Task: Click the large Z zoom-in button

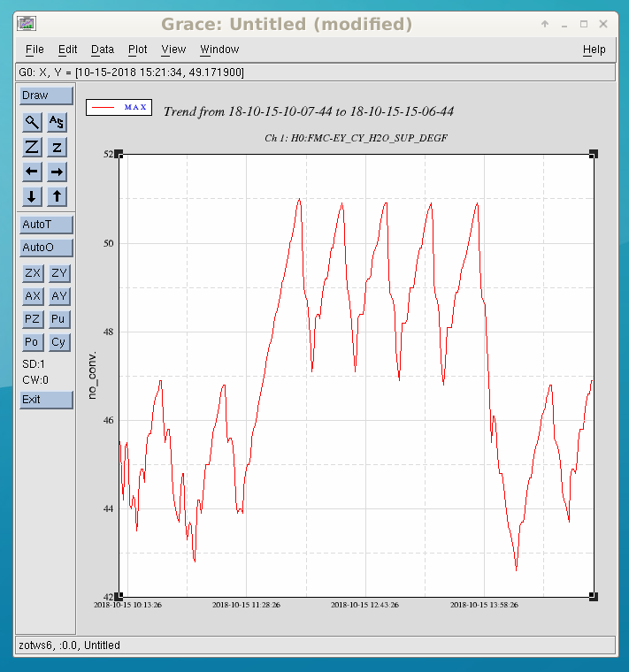Action: click(32, 148)
